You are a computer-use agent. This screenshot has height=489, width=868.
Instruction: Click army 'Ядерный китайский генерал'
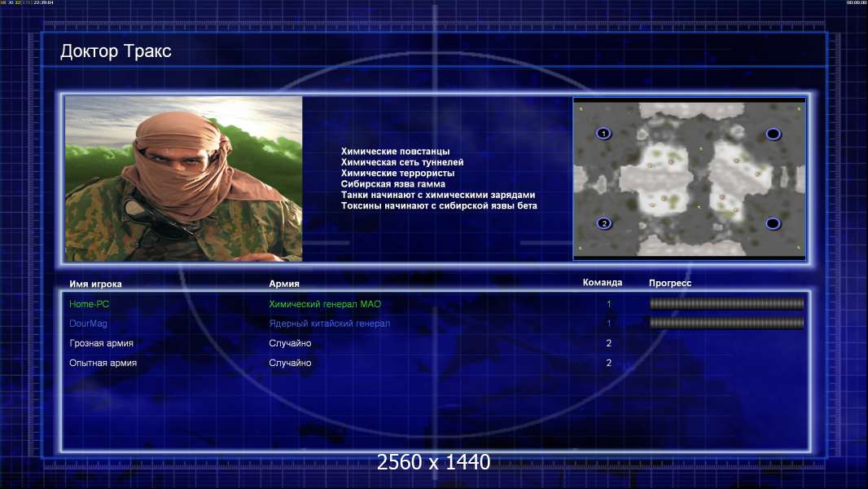point(330,324)
